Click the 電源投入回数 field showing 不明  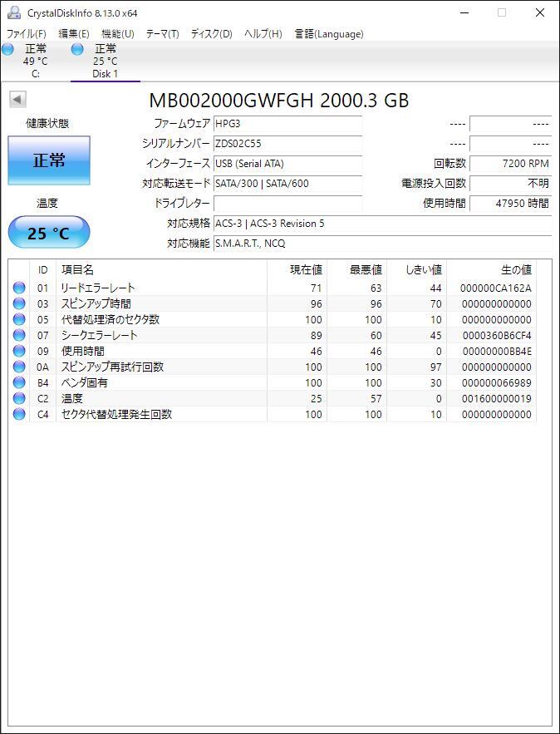(510, 184)
